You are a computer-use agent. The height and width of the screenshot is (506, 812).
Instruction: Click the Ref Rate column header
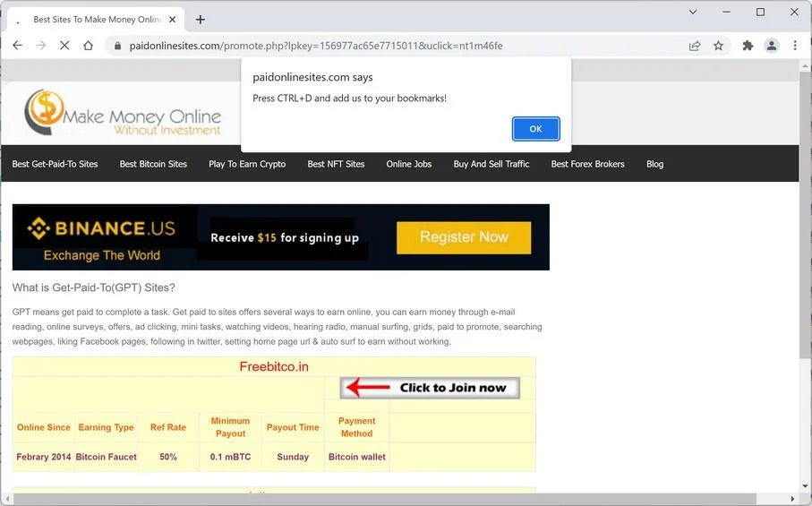point(167,427)
